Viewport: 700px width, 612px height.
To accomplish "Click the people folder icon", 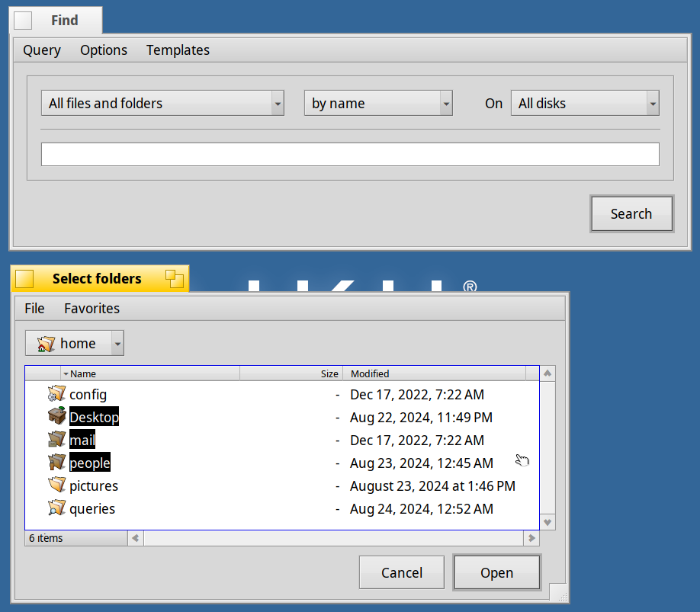I will tap(56, 462).
